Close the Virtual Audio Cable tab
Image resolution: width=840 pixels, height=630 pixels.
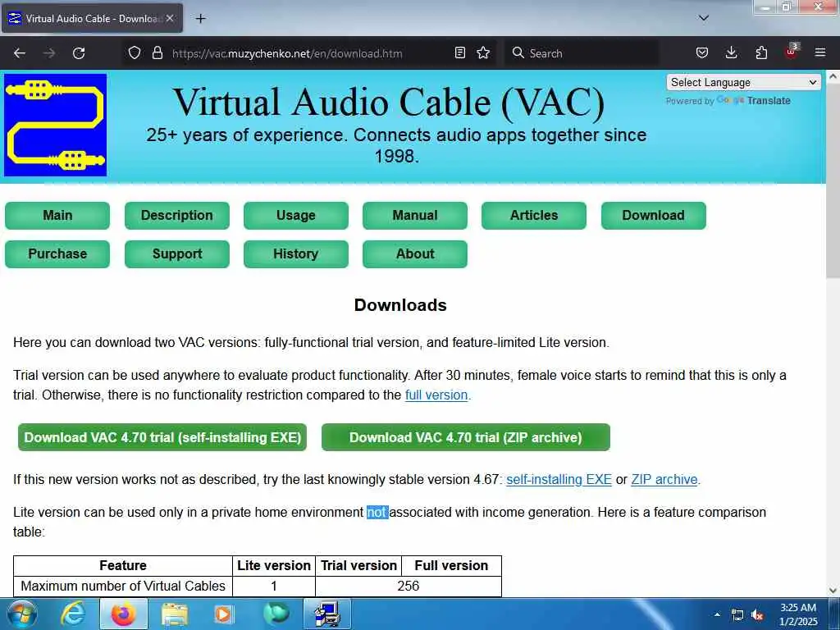tap(170, 18)
